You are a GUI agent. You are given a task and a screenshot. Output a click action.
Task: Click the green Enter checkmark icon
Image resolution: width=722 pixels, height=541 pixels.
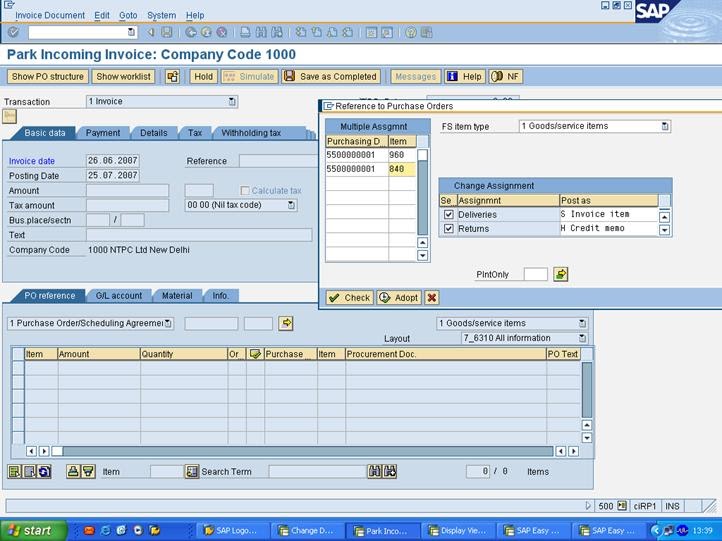click(13, 32)
